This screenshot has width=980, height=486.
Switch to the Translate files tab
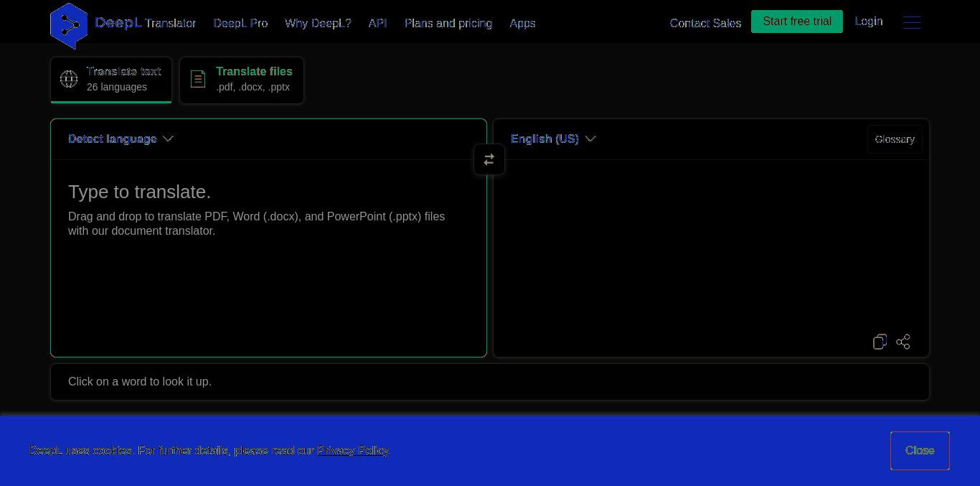[x=242, y=80]
